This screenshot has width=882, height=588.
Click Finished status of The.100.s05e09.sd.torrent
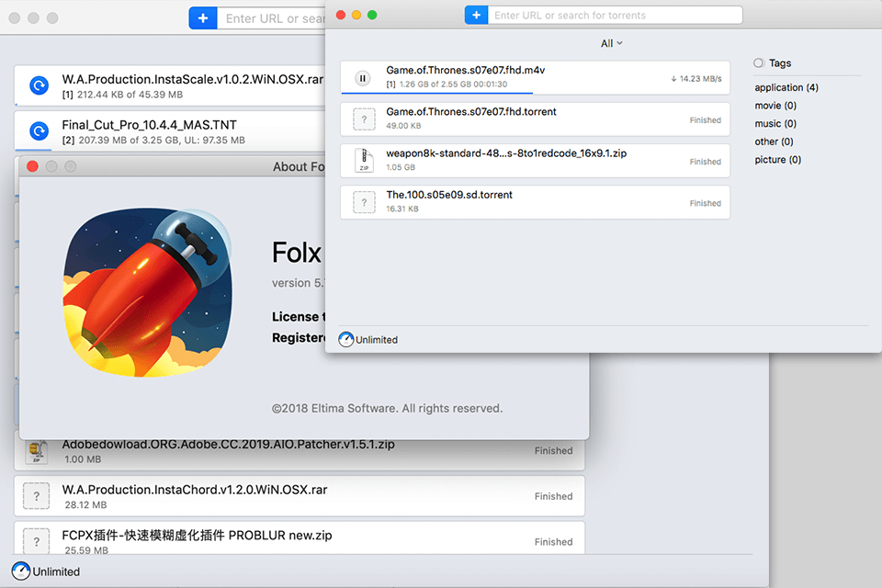[706, 203]
